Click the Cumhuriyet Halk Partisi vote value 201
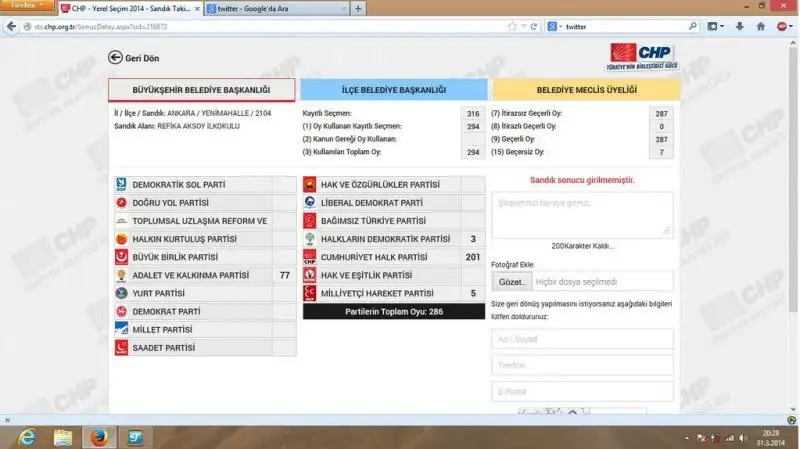 pos(473,257)
